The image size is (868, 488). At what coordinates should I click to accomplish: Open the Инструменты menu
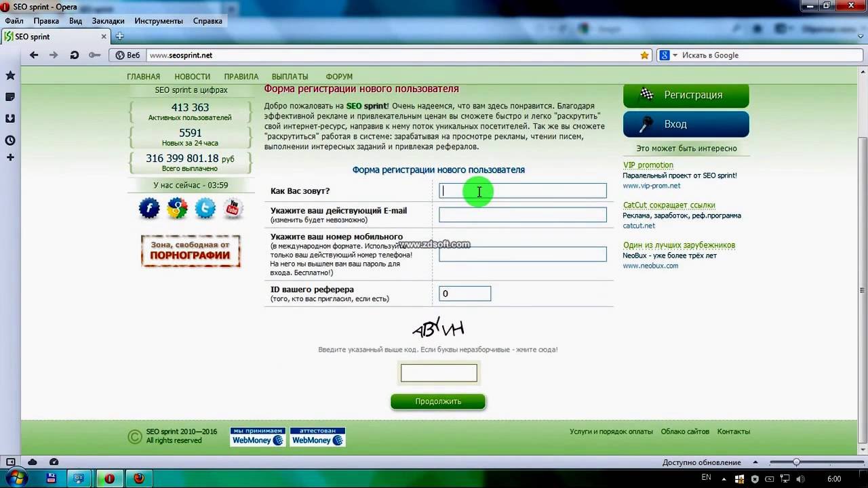159,21
